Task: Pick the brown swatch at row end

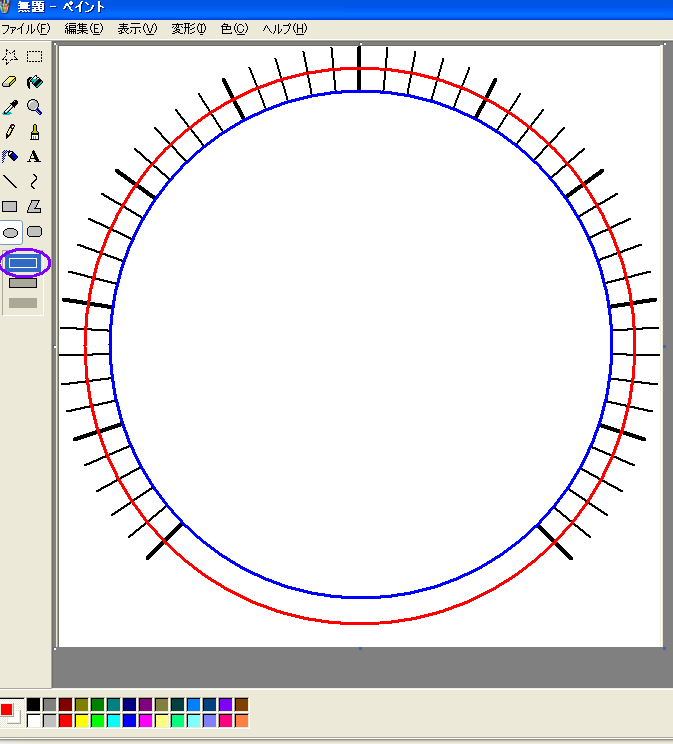Action: pyautogui.click(x=242, y=704)
